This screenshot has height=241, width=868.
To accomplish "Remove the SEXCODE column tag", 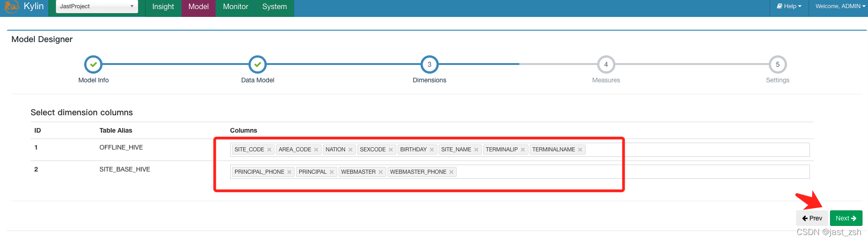I will tap(391, 150).
